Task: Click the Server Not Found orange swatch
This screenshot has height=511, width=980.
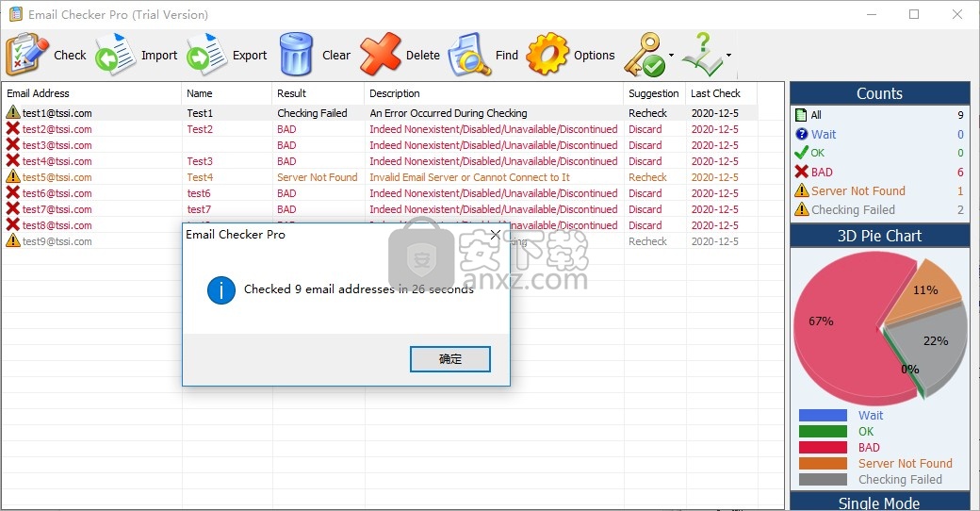Action: click(823, 464)
